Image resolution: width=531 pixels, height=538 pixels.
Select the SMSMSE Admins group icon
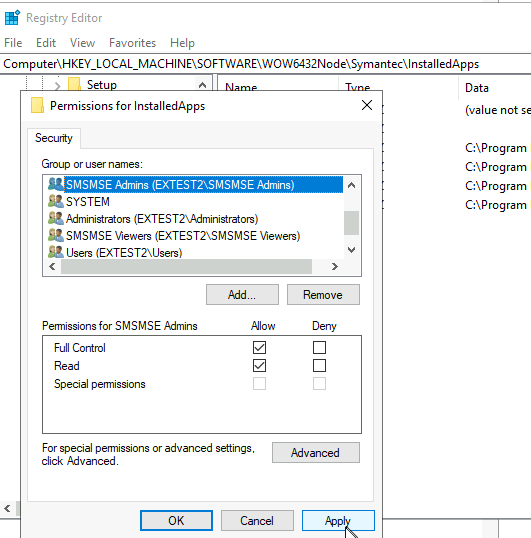tap(56, 184)
